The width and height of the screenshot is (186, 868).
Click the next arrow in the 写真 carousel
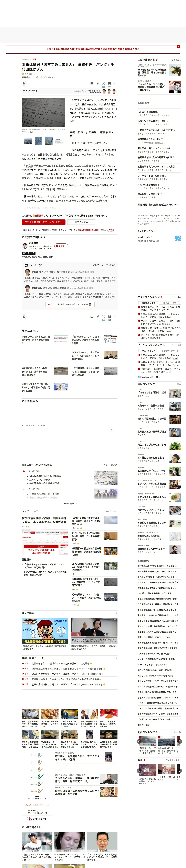click(180, 771)
